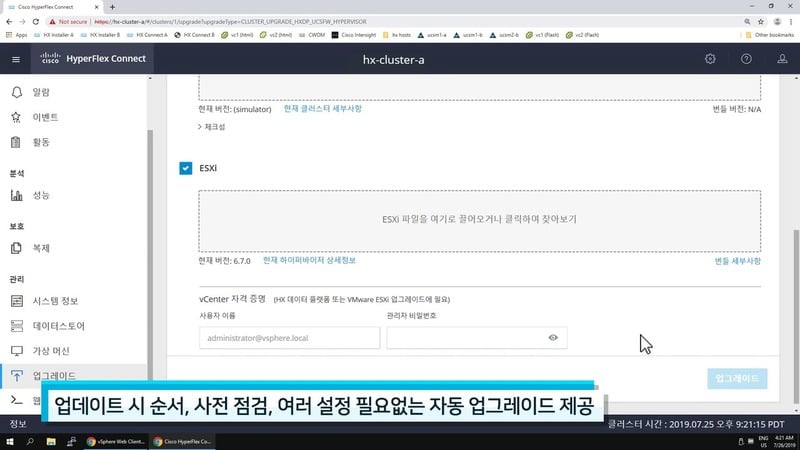Viewport: 800px width, 450px height.
Task: Open Windows taskbar search
Action: [x=30, y=441]
